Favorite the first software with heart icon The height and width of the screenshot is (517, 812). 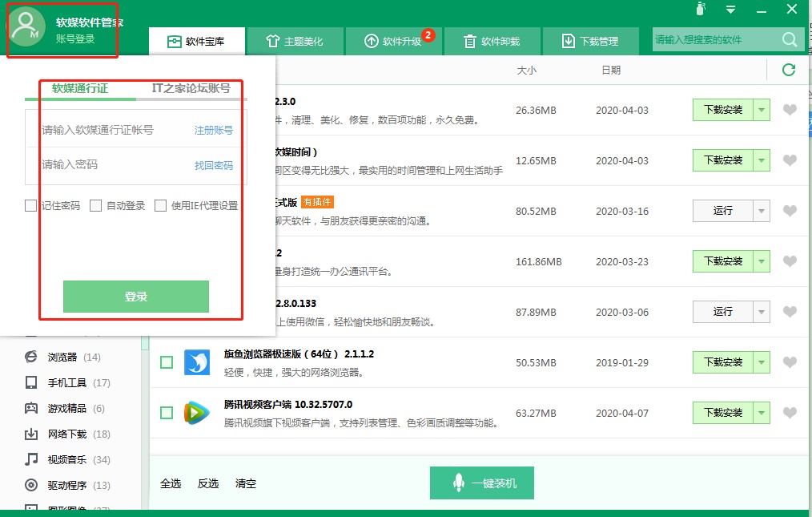(x=790, y=111)
